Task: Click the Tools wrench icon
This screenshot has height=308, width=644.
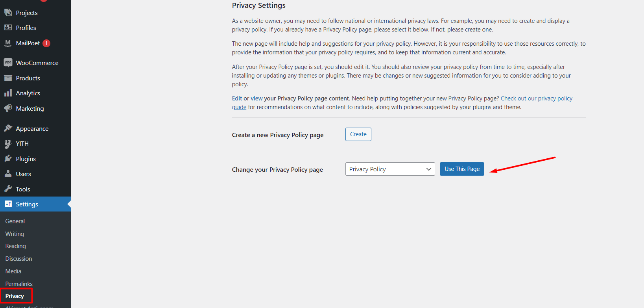Action: 8,189
